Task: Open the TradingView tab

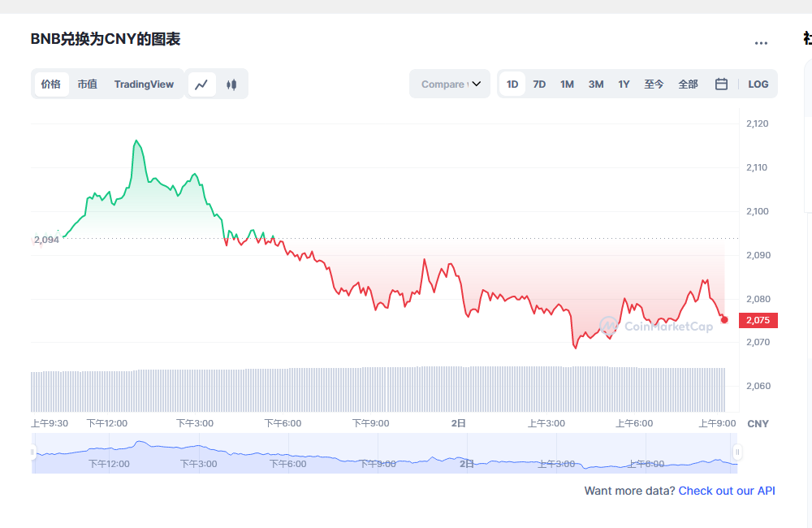Action: (144, 84)
